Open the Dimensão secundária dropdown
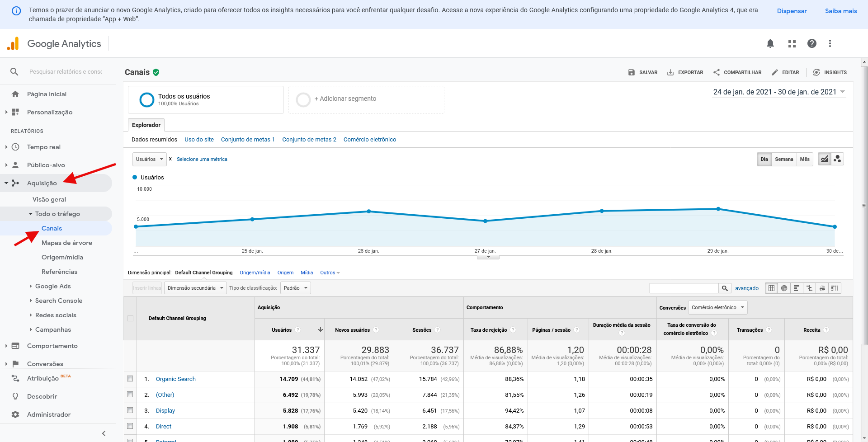Viewport: 868px width, 442px height. click(195, 288)
